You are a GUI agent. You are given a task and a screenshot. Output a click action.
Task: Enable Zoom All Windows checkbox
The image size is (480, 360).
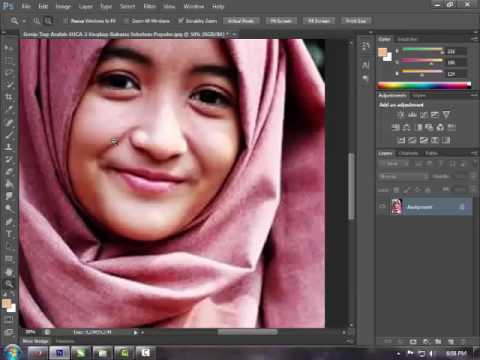pos(126,21)
